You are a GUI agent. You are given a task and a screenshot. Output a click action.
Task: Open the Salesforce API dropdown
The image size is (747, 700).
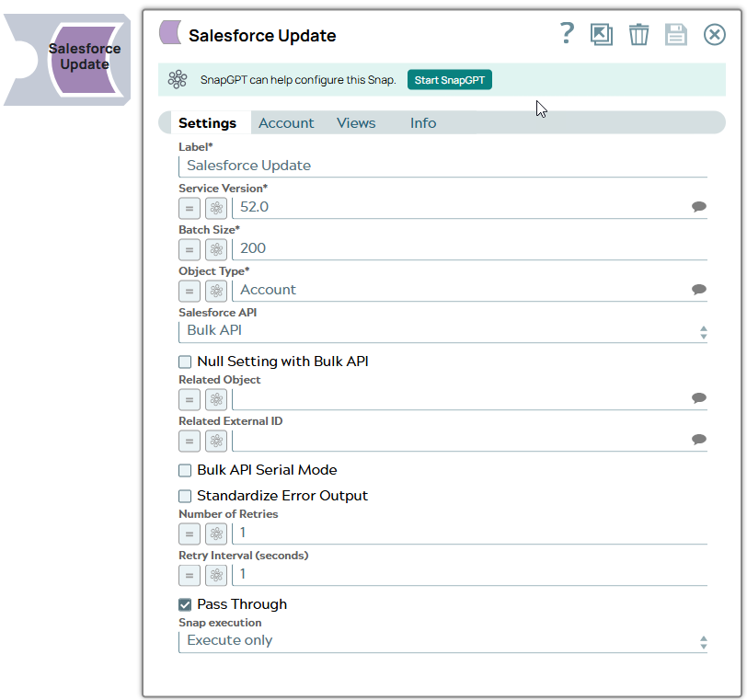point(442,331)
